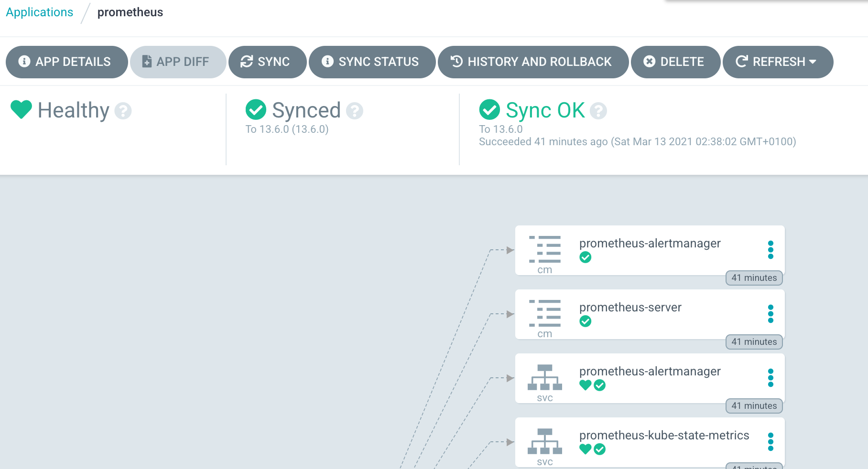The width and height of the screenshot is (868, 469).
Task: Open HISTORY AND ROLLBACK
Action: point(533,62)
